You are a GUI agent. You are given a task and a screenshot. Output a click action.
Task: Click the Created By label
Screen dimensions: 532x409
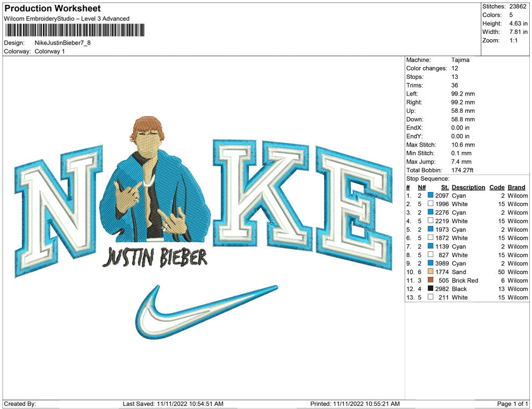click(x=20, y=404)
